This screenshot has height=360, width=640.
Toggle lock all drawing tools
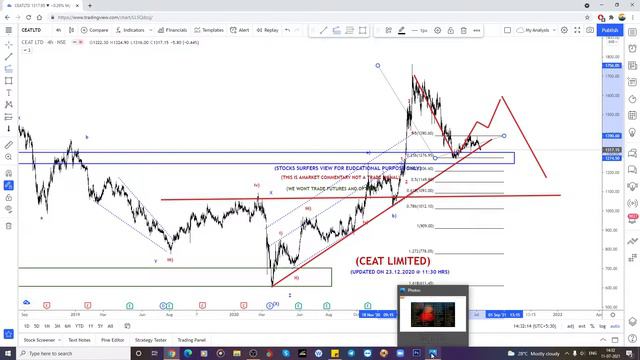9,198
